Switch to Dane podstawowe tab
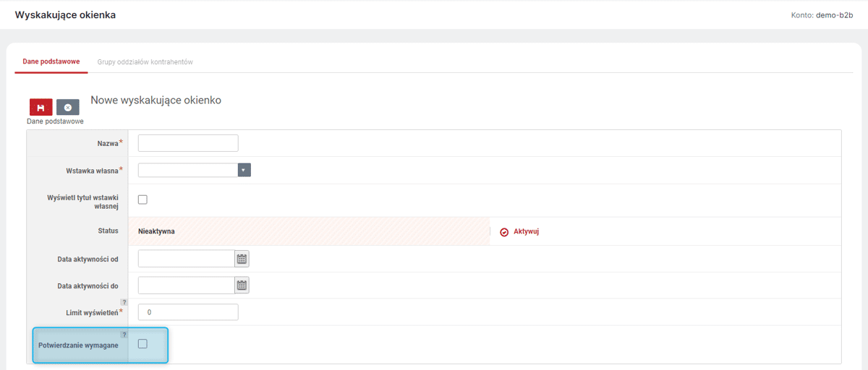The width and height of the screenshot is (868, 370). point(51,62)
